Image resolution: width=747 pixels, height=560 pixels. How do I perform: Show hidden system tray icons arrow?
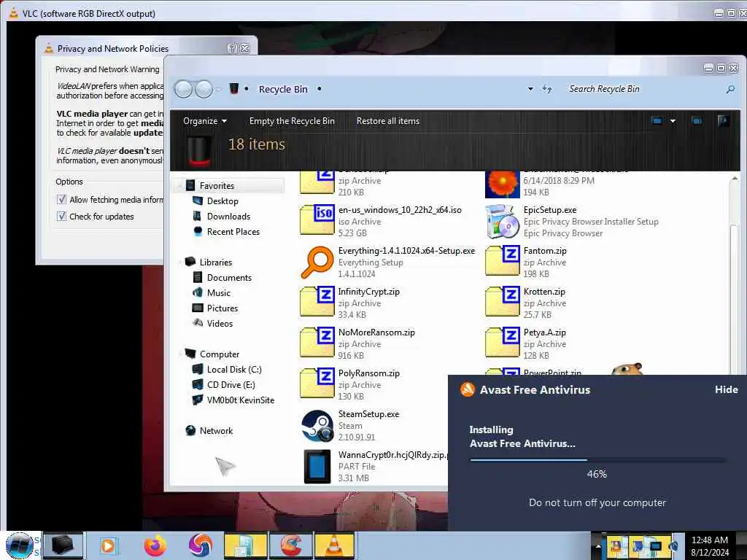598,545
